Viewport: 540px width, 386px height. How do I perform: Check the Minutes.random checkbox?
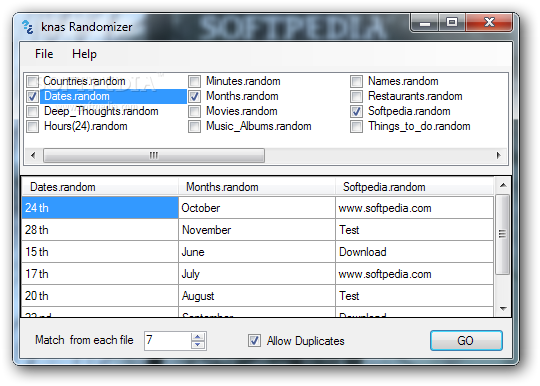click(x=195, y=82)
